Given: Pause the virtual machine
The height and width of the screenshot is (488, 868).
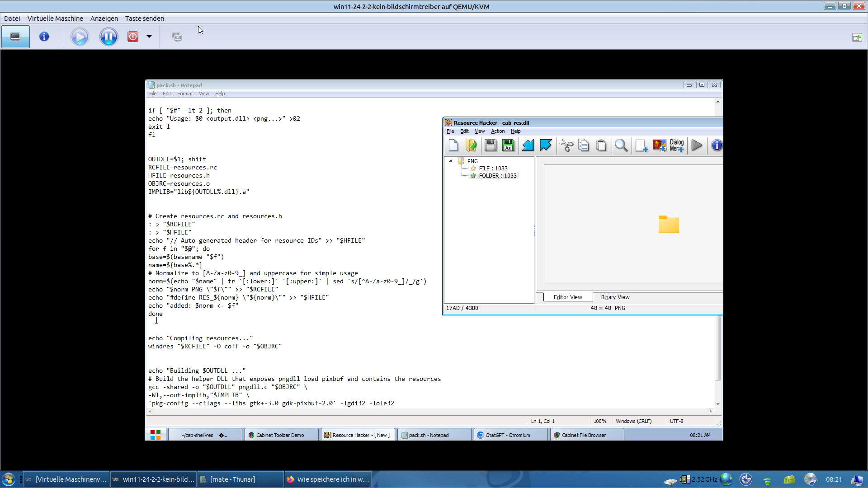Looking at the screenshot, I should click(x=108, y=37).
